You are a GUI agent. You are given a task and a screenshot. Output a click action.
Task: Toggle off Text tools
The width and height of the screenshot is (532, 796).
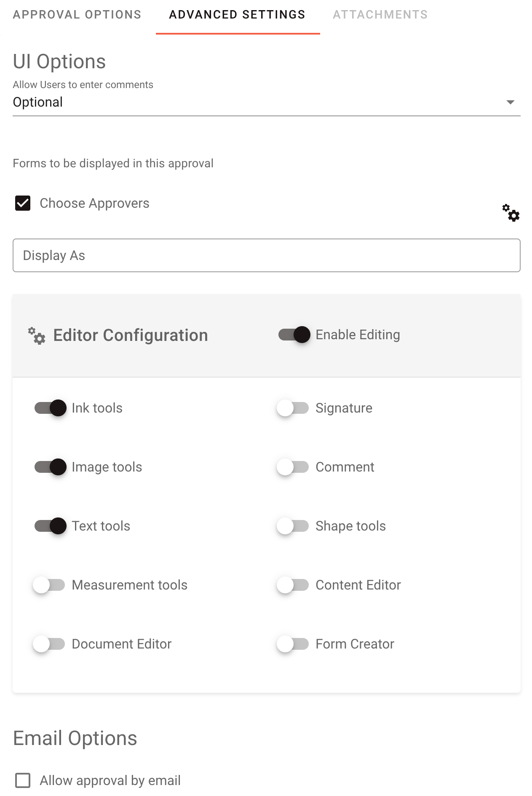50,525
